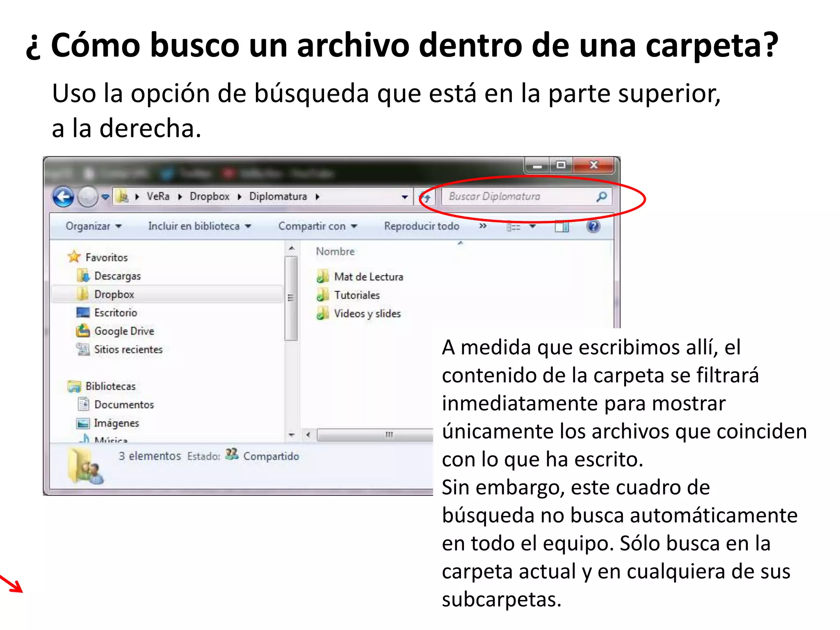Click Reproducir todo in the toolbar

coord(422,226)
